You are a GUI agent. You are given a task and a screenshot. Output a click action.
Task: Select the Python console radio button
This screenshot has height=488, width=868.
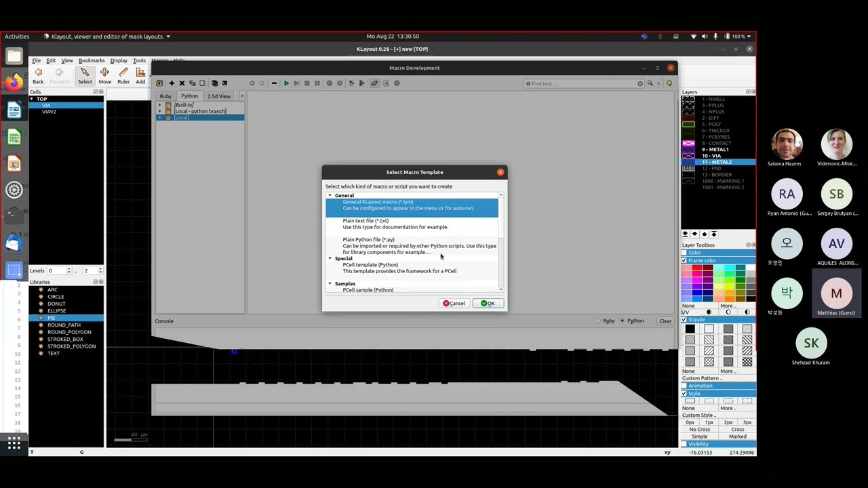click(623, 321)
